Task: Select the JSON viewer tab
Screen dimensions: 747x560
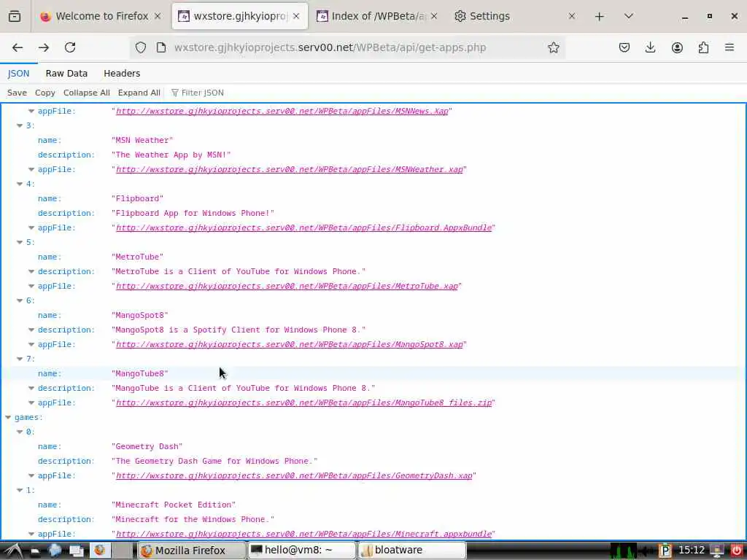Action: (x=18, y=74)
